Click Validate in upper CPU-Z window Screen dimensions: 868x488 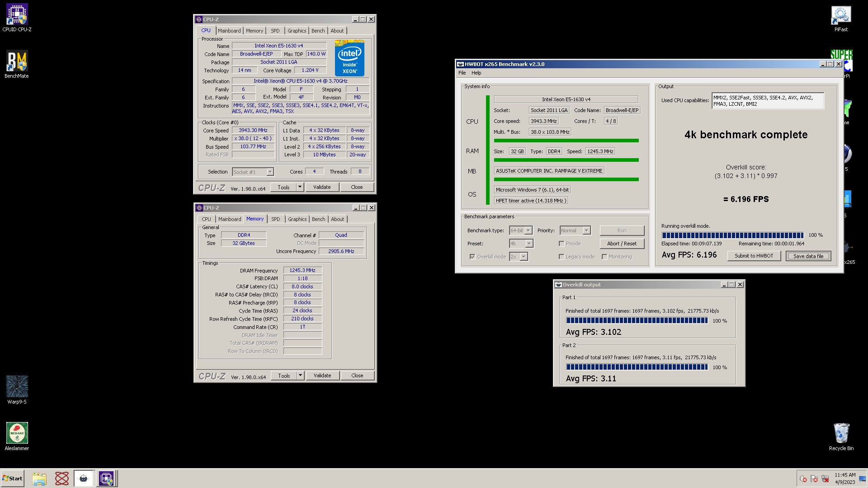click(322, 187)
